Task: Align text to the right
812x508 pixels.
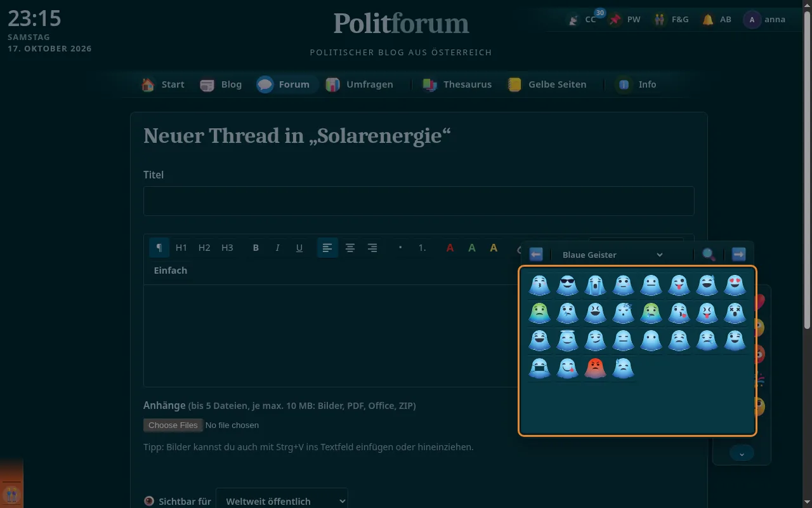Action: [x=372, y=248]
